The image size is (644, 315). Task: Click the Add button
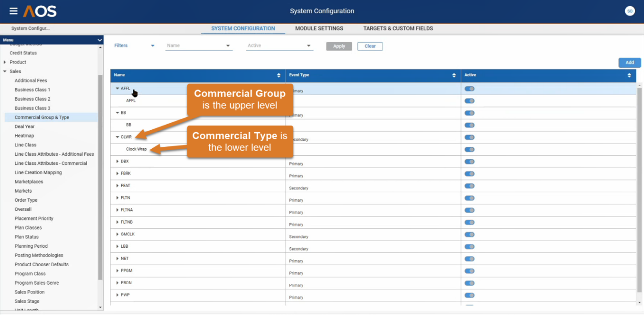tap(629, 63)
